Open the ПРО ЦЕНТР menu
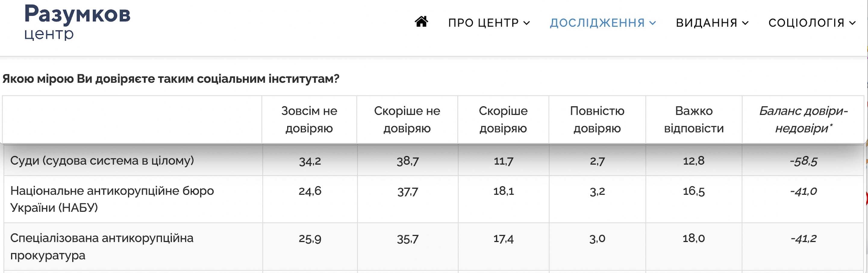Viewport: 868px width, 273px height. (x=483, y=23)
